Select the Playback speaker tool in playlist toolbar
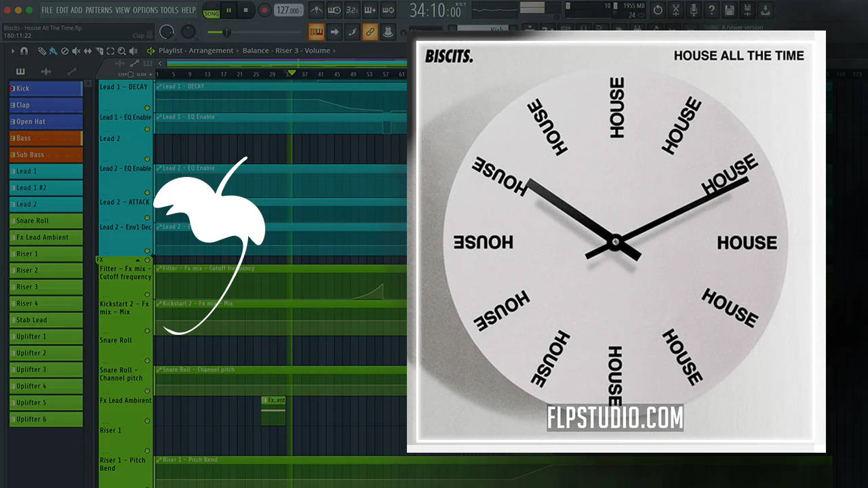The height and width of the screenshot is (488, 868). point(133,51)
